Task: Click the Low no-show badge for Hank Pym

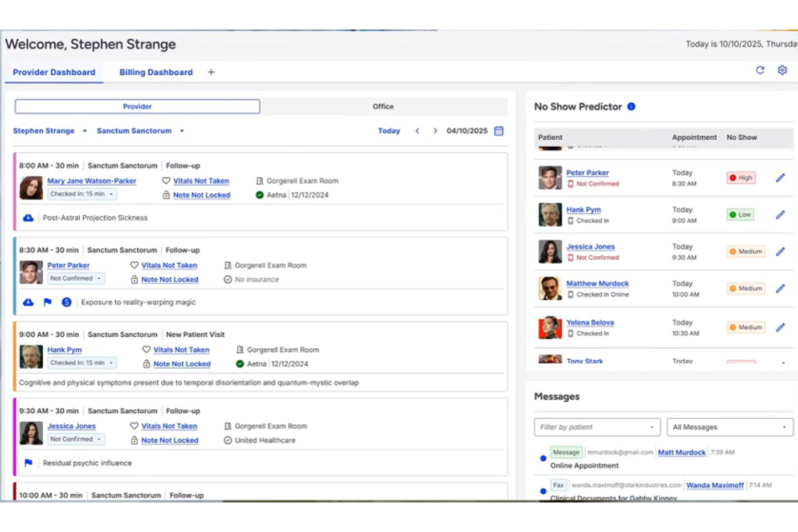Action: (x=740, y=215)
